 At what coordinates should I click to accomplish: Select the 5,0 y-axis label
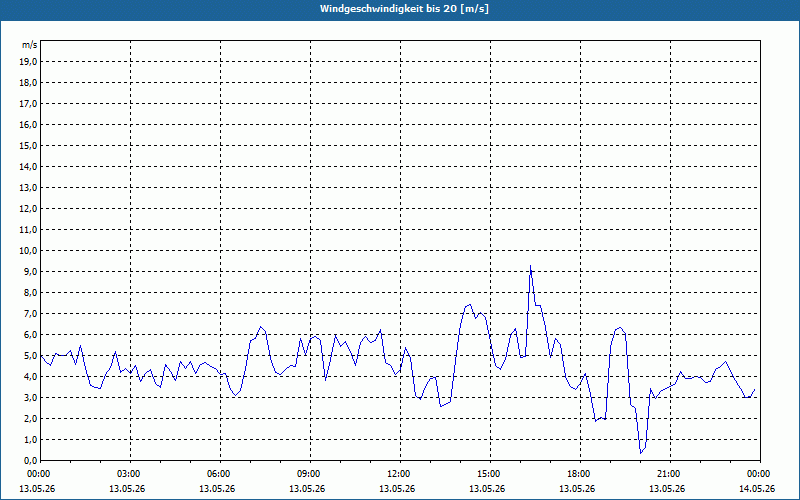tap(30, 355)
